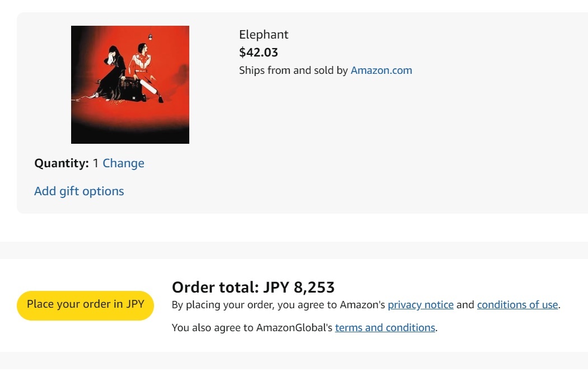This screenshot has height=386, width=588.
Task: Click the 'You also agree to AmazonGlobal's' text
Action: point(253,328)
